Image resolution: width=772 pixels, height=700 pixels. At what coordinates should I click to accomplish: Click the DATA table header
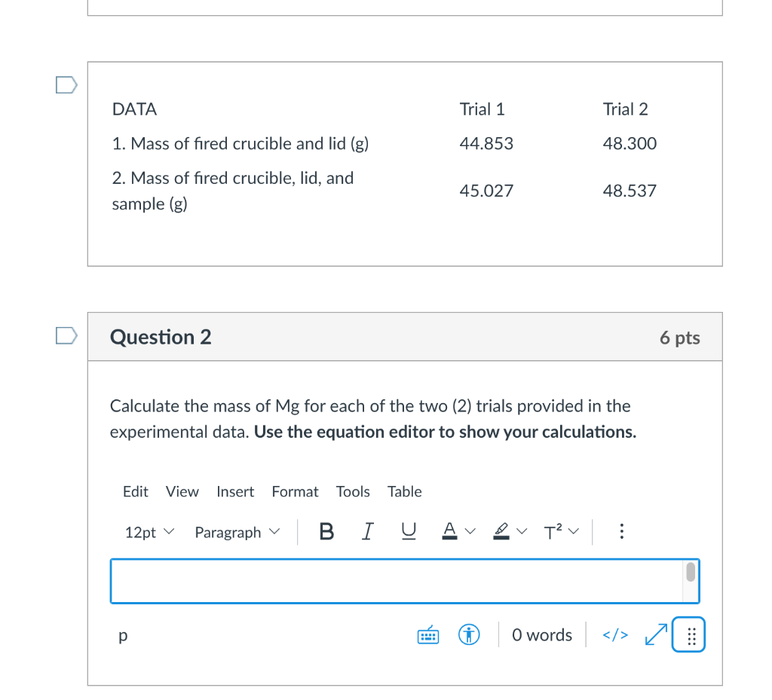pyautogui.click(x=134, y=109)
